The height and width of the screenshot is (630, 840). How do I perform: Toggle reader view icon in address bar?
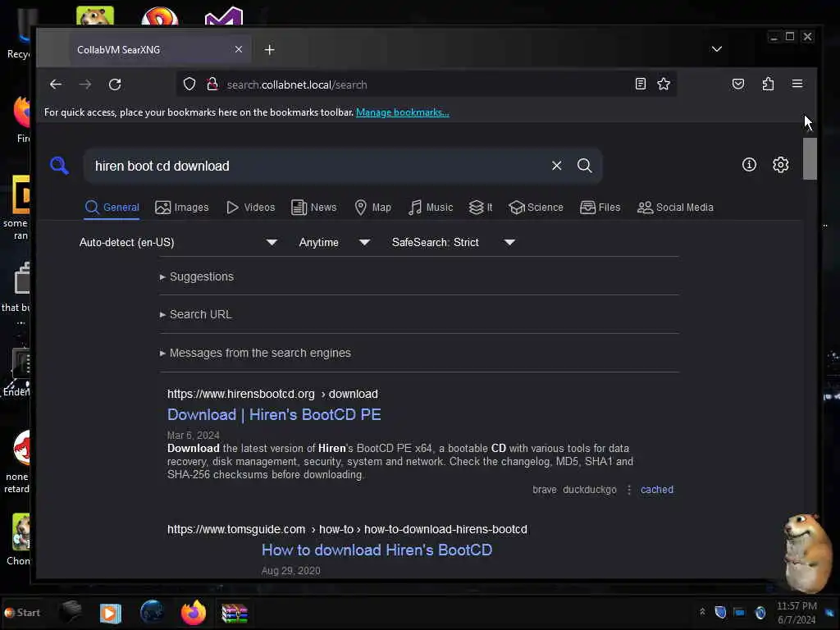coord(640,84)
